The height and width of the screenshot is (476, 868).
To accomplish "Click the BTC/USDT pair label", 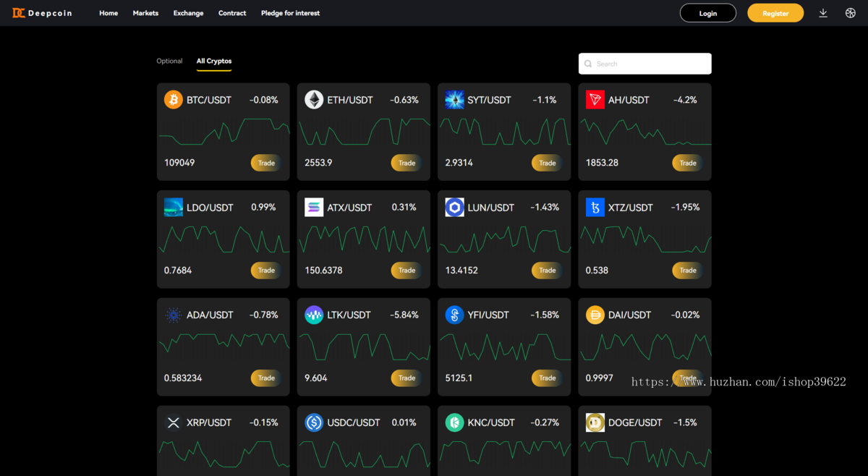I will click(x=209, y=100).
